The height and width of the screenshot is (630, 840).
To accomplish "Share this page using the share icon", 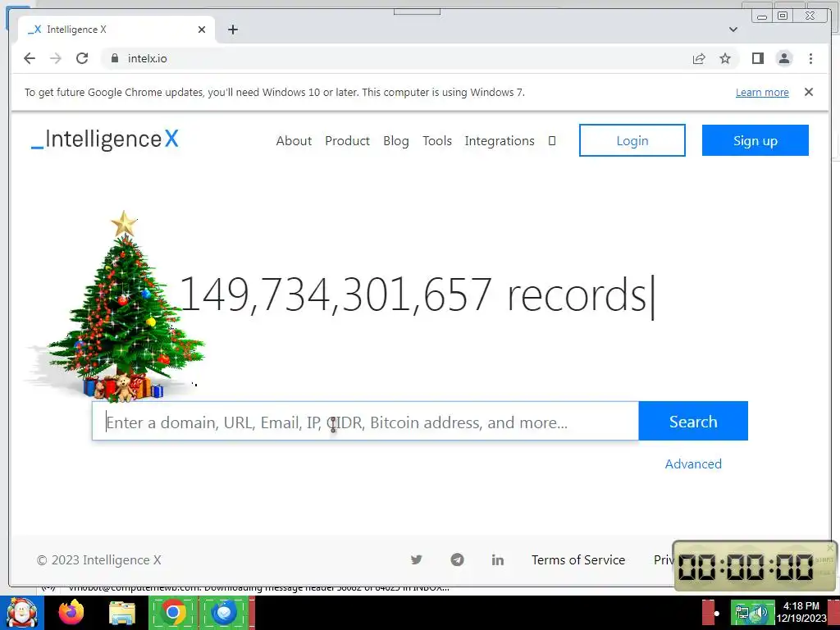I will [699, 58].
